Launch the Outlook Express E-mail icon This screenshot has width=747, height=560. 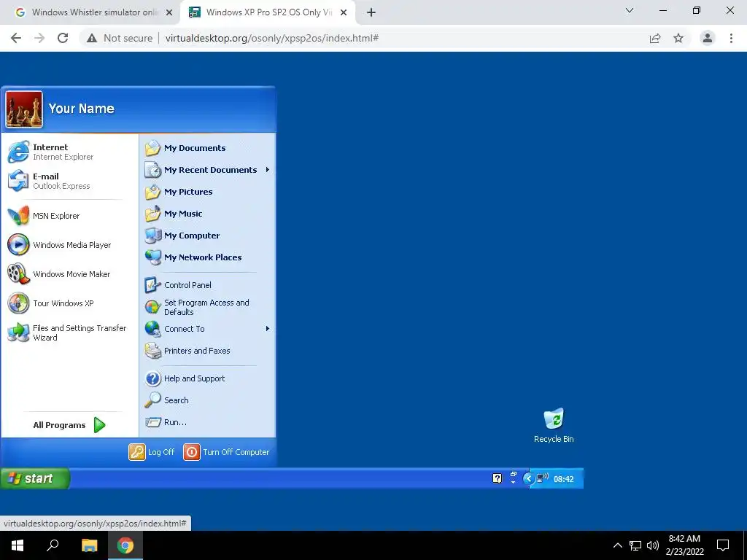pyautogui.click(x=18, y=181)
